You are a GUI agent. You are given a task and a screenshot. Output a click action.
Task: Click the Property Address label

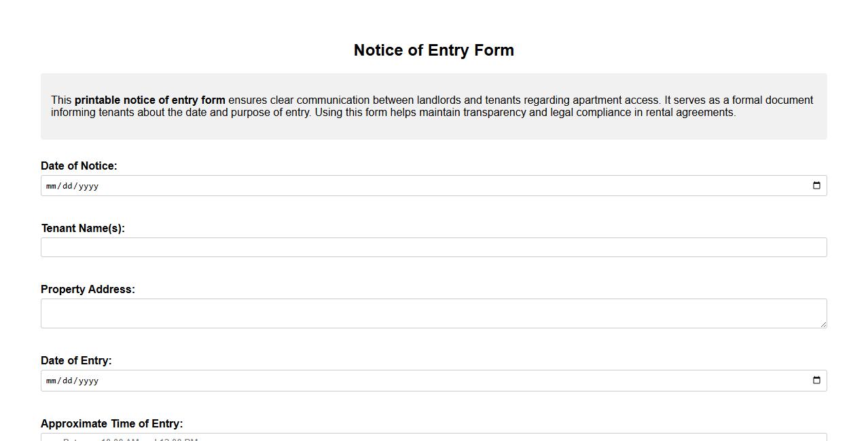pyautogui.click(x=88, y=289)
